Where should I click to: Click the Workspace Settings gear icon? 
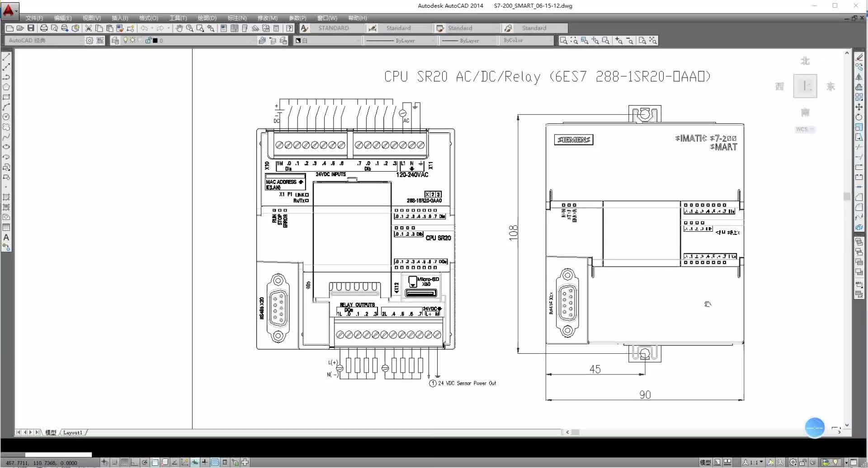click(90, 41)
